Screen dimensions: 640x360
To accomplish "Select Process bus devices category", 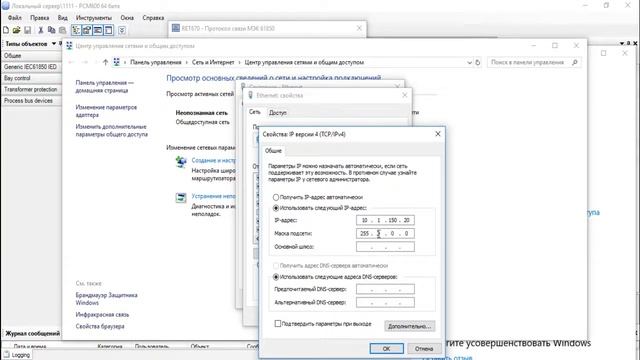I will (x=31, y=100).
